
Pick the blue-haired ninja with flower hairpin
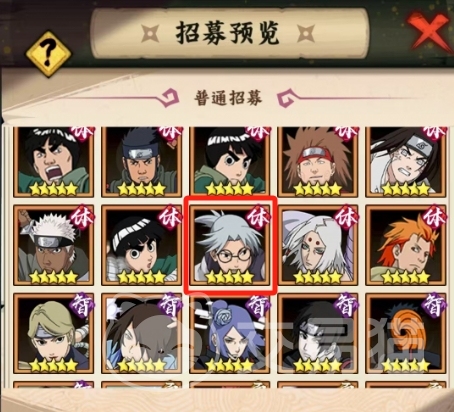click(x=229, y=333)
